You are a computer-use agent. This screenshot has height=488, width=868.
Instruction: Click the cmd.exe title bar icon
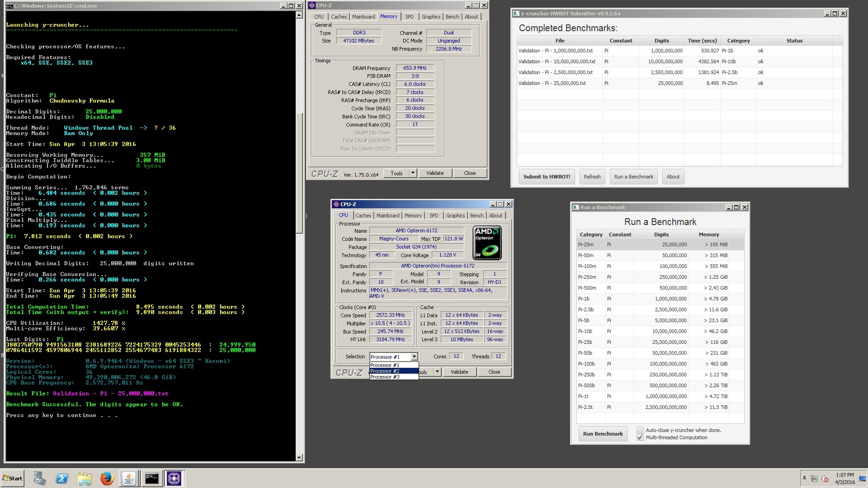(x=9, y=6)
